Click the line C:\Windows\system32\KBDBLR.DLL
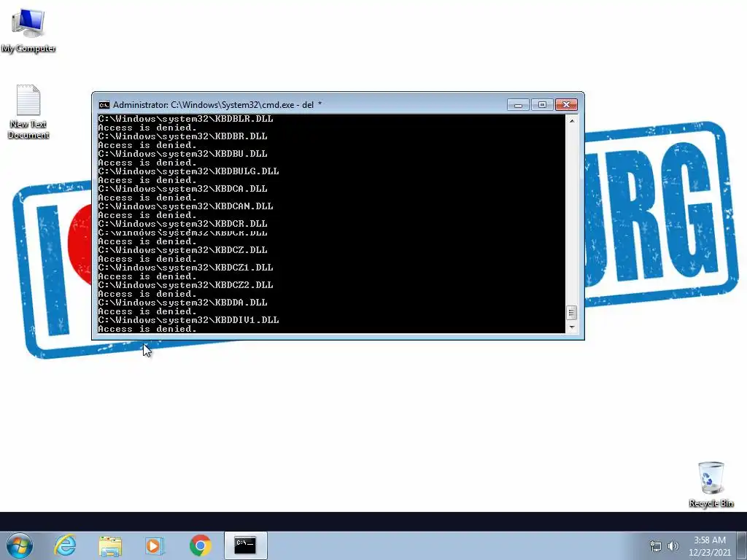The width and height of the screenshot is (747, 560). click(x=186, y=119)
